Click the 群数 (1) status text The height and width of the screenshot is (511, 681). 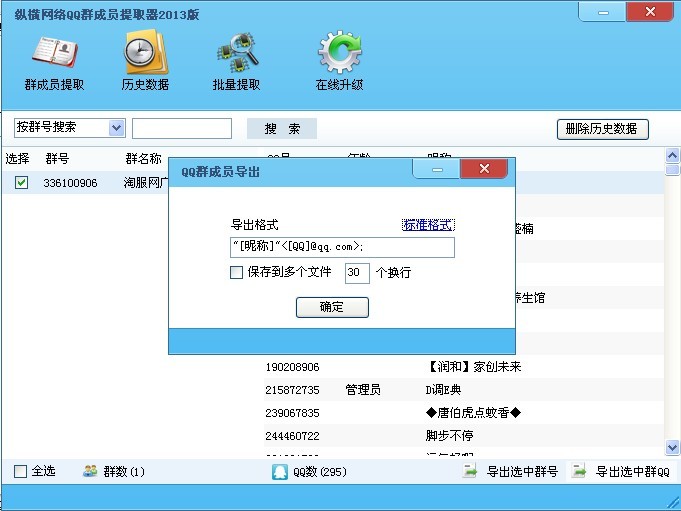pos(124,471)
